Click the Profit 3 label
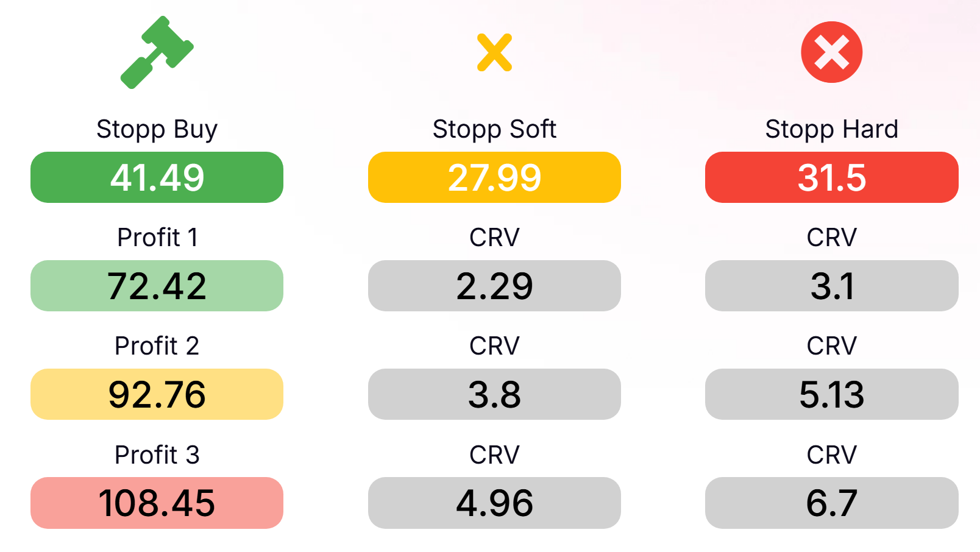Image resolution: width=980 pixels, height=552 pixels. click(157, 455)
